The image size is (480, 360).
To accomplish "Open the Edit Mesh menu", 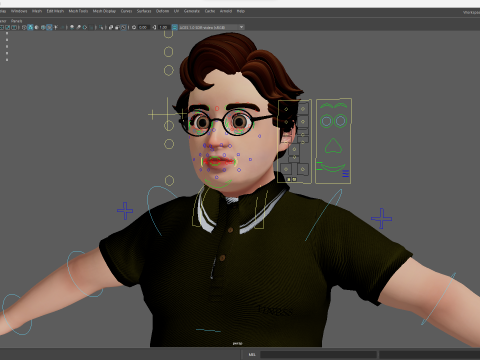I will (x=55, y=11).
